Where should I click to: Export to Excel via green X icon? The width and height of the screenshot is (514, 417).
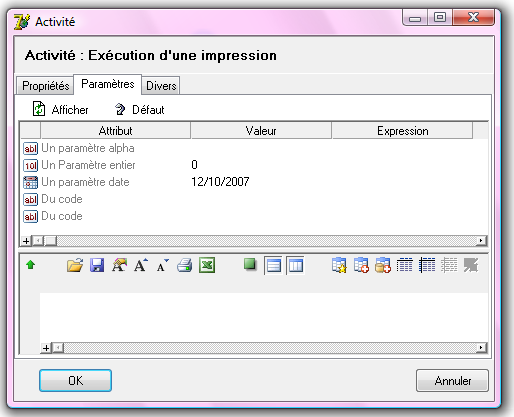click(x=207, y=265)
